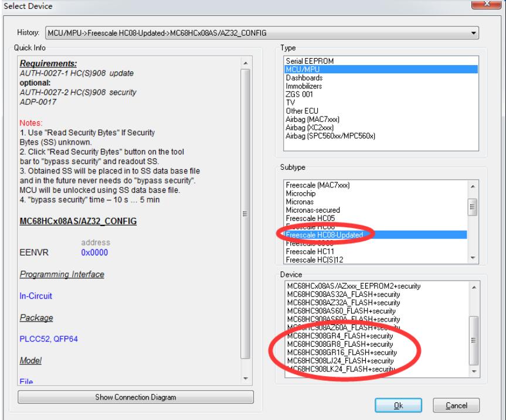The width and height of the screenshot is (506, 420).
Task: Select Freescale HC05 subtype
Action: 376,218
